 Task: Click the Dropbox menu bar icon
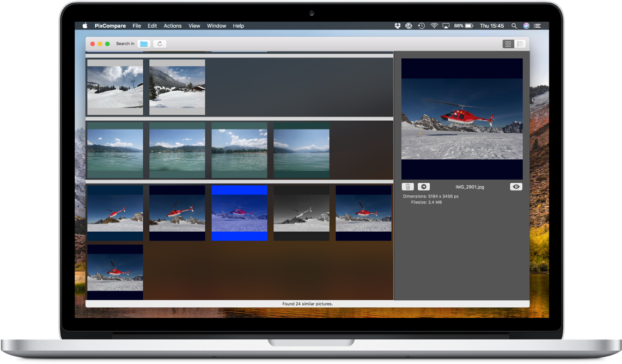(397, 25)
